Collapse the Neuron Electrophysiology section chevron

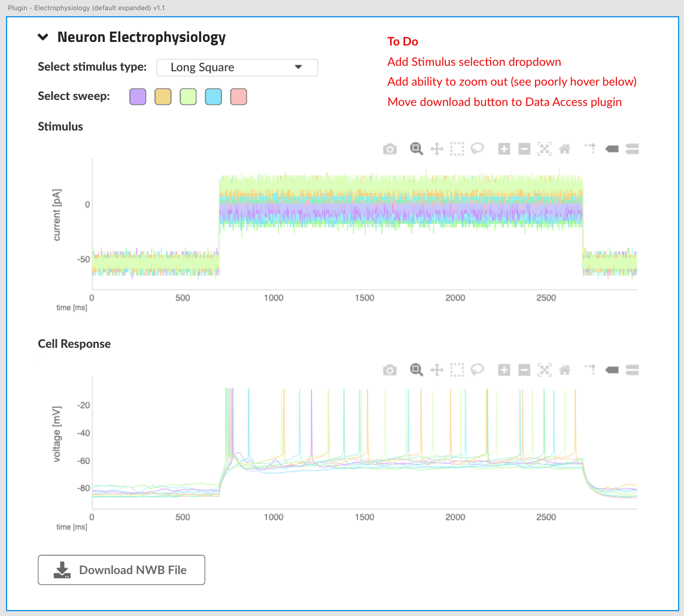[42, 37]
